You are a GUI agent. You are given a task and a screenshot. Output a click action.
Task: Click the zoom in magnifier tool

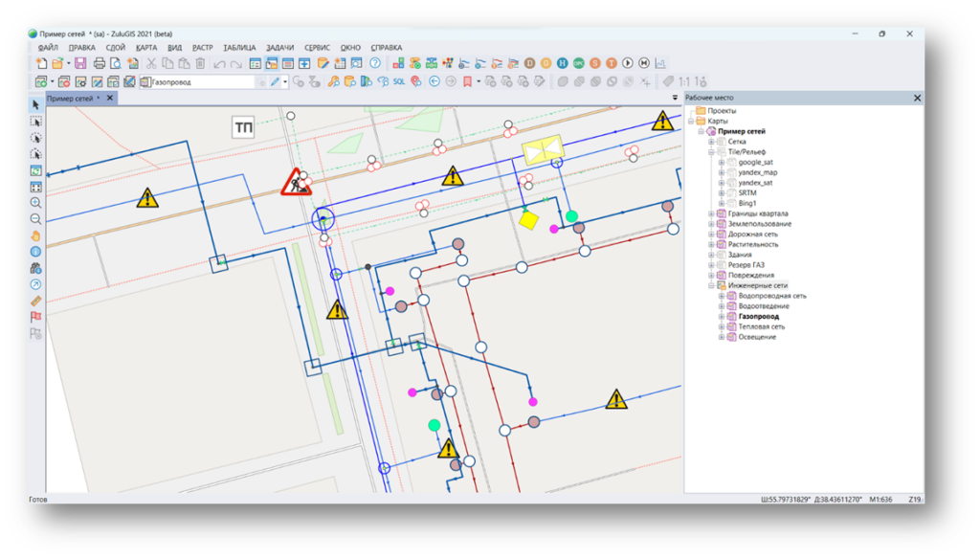click(x=35, y=203)
